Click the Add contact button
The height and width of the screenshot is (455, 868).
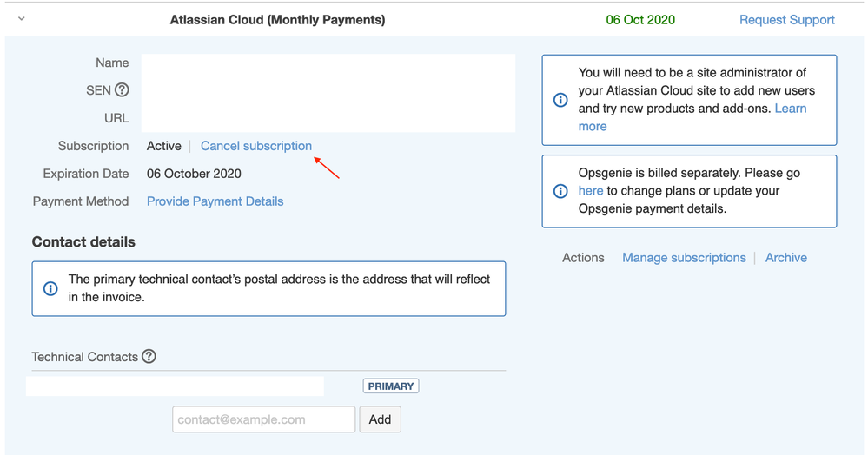[x=380, y=419]
